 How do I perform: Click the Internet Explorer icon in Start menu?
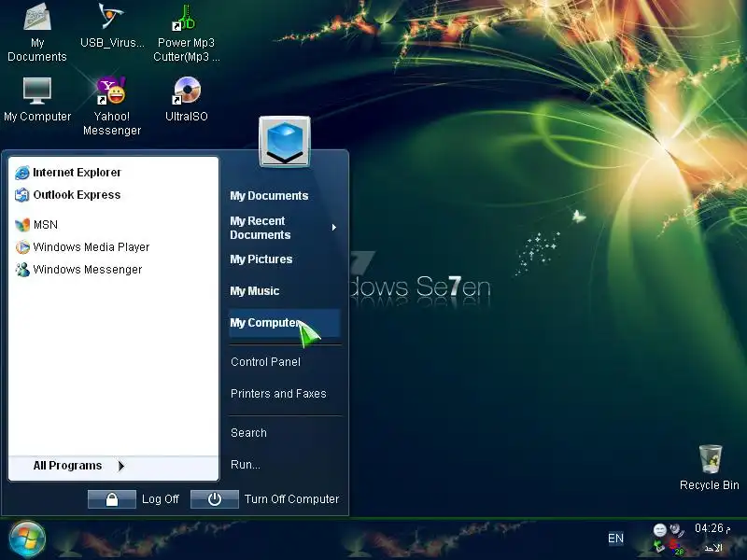tap(21, 173)
